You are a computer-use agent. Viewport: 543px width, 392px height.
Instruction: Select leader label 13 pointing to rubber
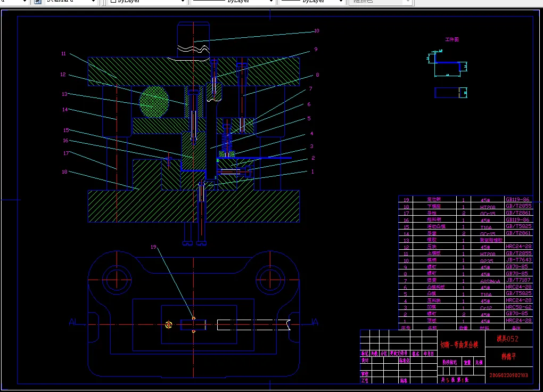(65, 94)
